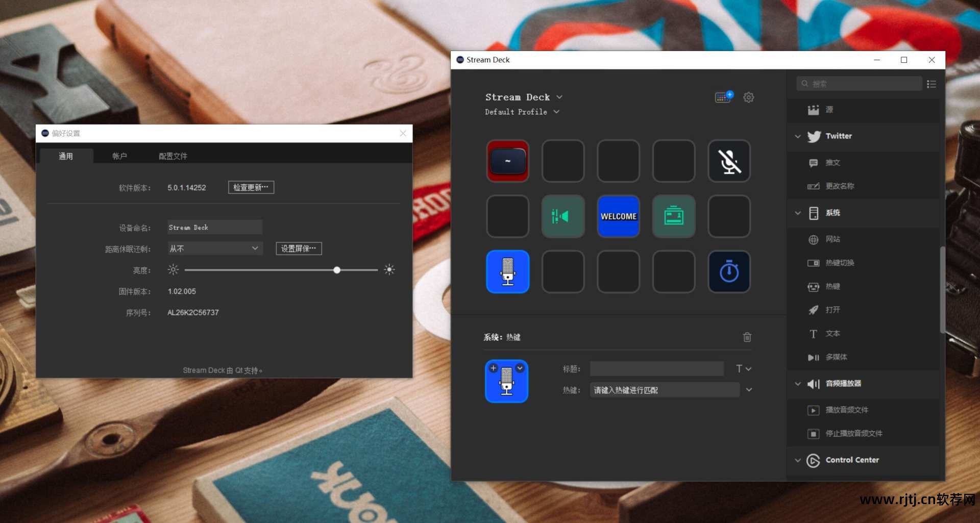Click the red key with the dark screen icon
The height and width of the screenshot is (523, 980).
click(x=507, y=161)
